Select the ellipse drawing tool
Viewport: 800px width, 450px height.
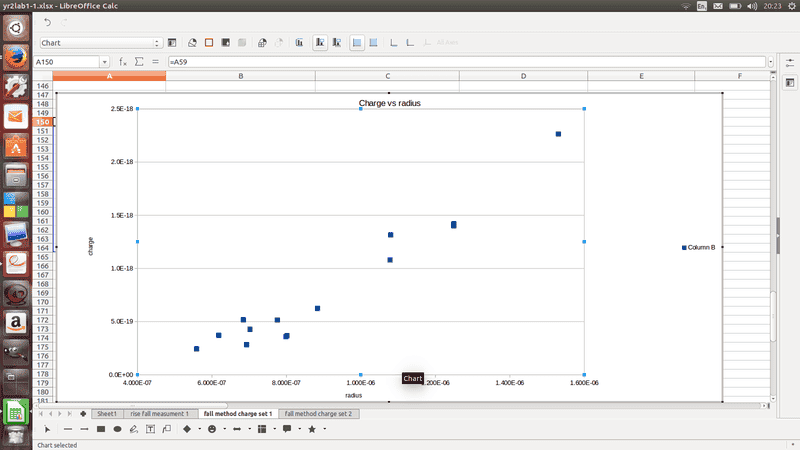[118, 429]
